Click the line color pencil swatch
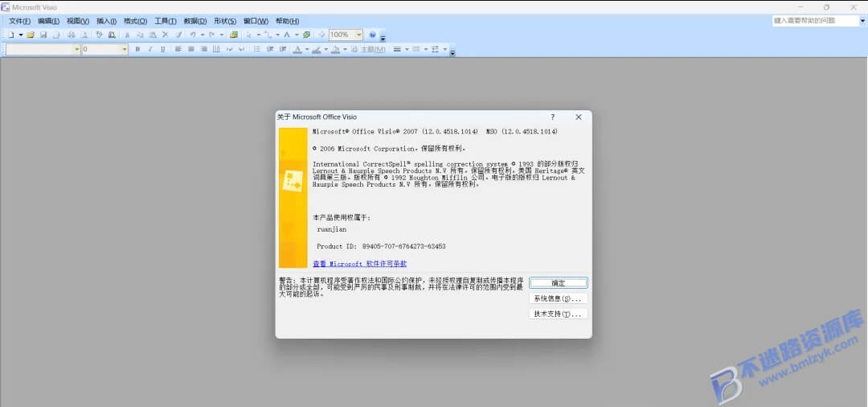Screen dimensions: 868x407 click(316, 49)
